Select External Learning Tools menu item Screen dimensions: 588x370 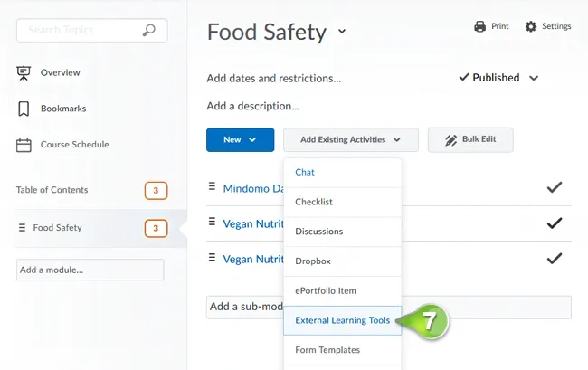(x=342, y=320)
